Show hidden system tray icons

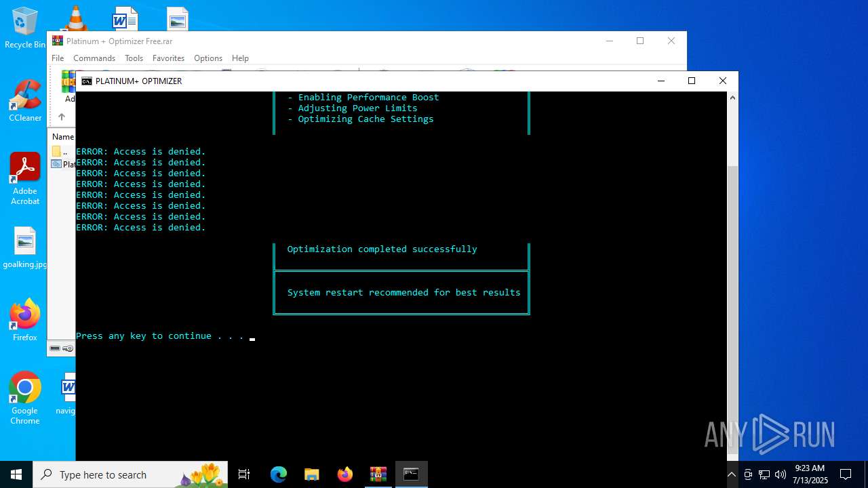732,474
